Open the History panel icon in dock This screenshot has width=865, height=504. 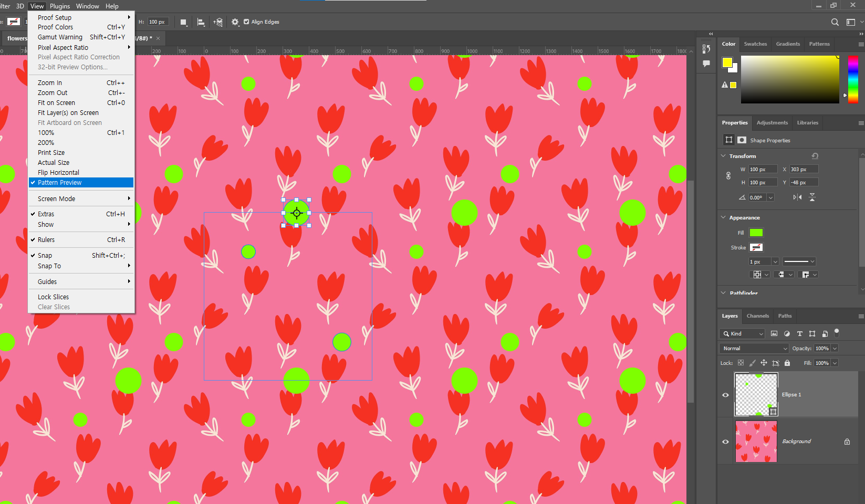point(706,49)
